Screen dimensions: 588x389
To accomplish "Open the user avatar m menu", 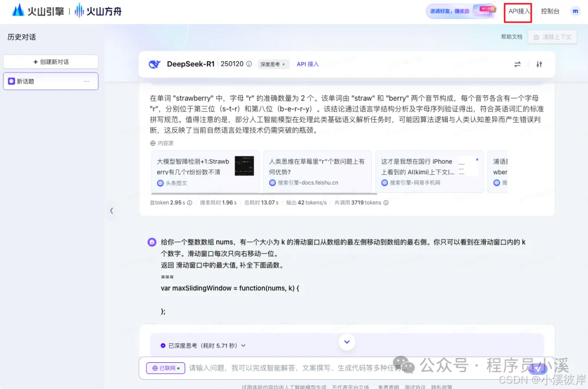I will tap(575, 11).
